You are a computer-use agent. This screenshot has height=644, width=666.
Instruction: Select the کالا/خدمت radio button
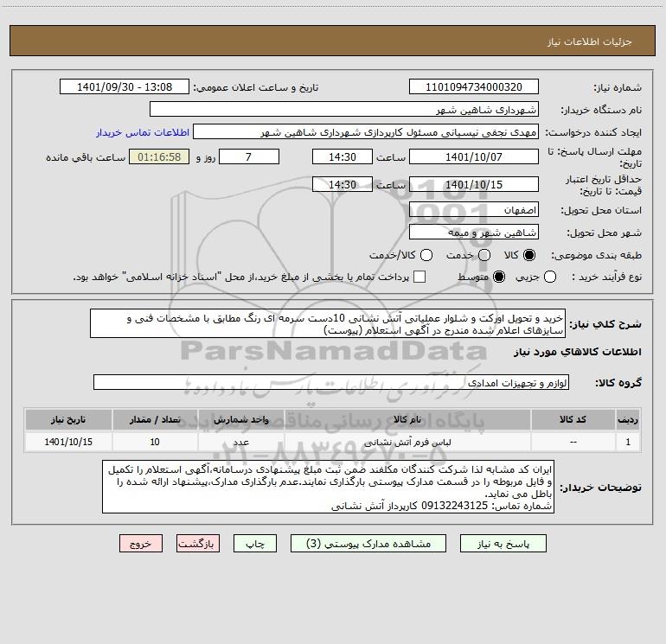coord(426,255)
